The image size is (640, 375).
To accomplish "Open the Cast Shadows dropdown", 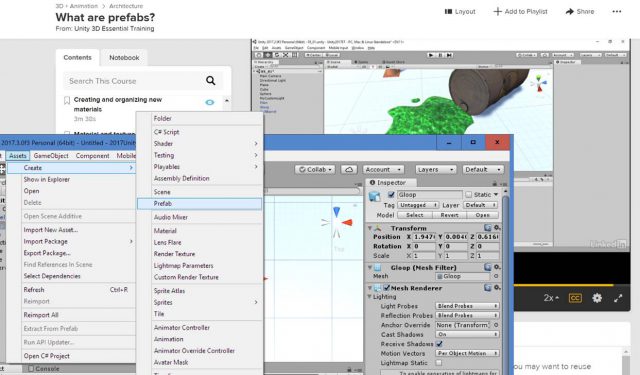I will coord(467,334).
